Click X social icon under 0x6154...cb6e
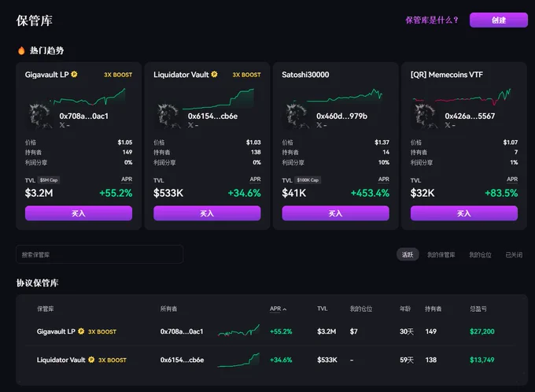 [190, 125]
